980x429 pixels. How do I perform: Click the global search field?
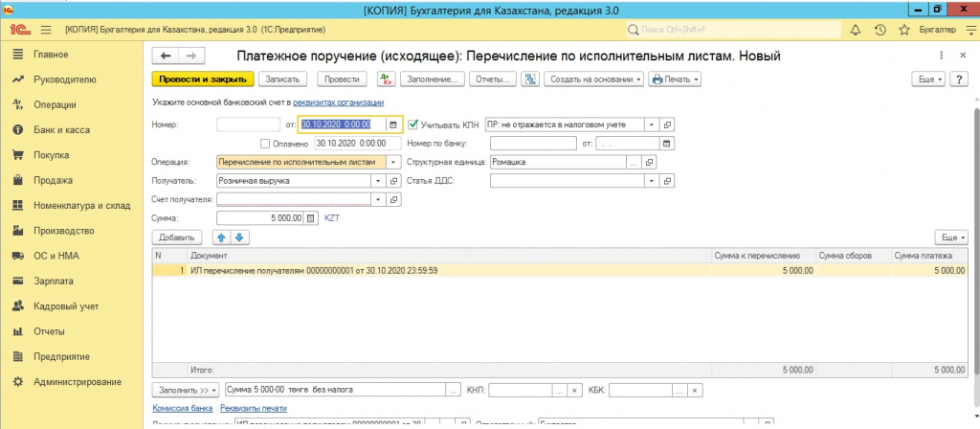click(x=734, y=30)
